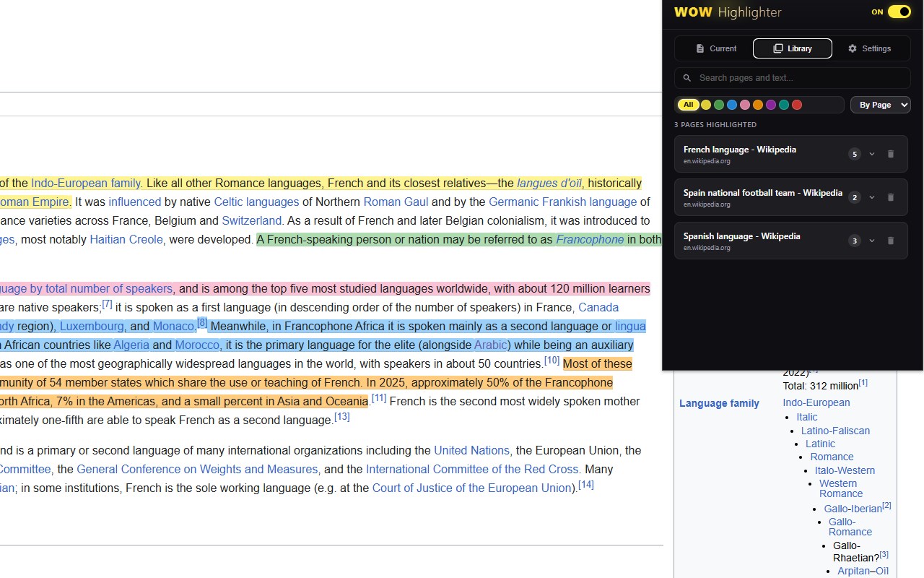Image resolution: width=924 pixels, height=578 pixels.
Task: Click the 3 PAGES HIGHLIGHTED label
Action: pyautogui.click(x=715, y=125)
